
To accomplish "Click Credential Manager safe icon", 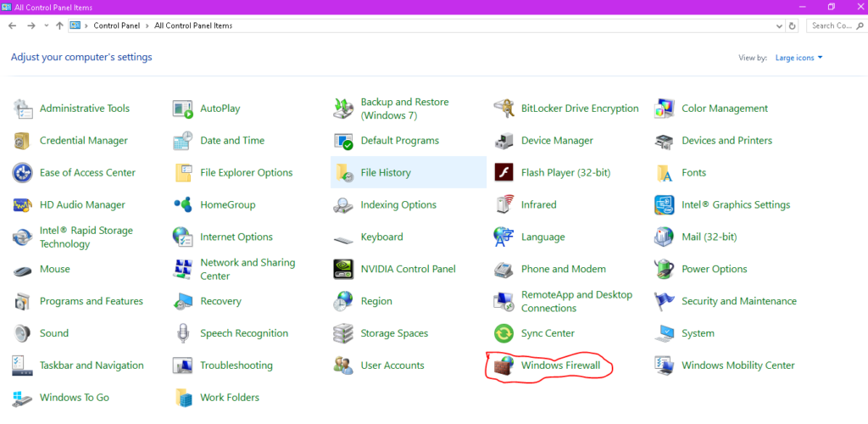I will pyautogui.click(x=22, y=141).
